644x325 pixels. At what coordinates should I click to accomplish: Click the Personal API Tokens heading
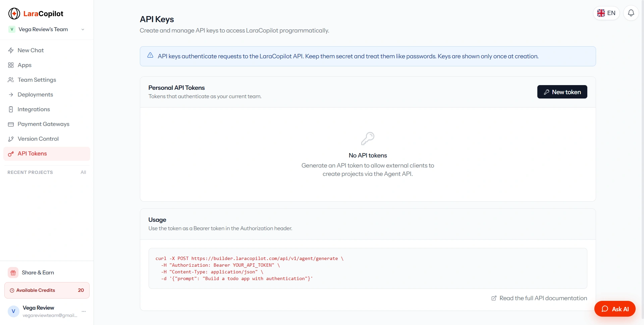tap(176, 88)
